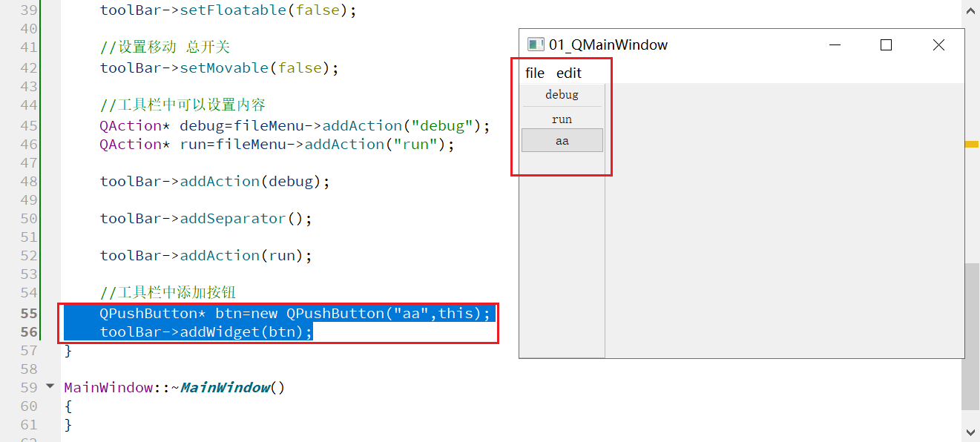Click the fold chevron beside MainWindow destructor
The height and width of the screenshot is (442, 980).
click(x=49, y=386)
